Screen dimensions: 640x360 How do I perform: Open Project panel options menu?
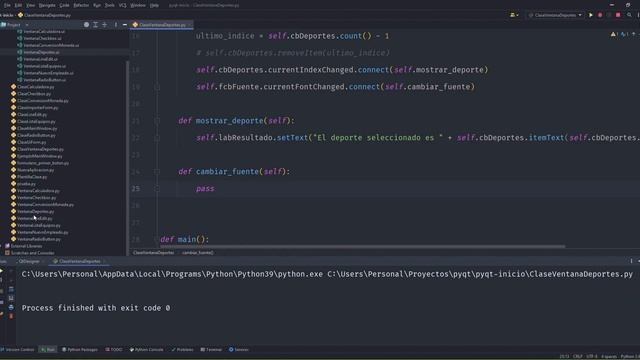click(x=116, y=25)
